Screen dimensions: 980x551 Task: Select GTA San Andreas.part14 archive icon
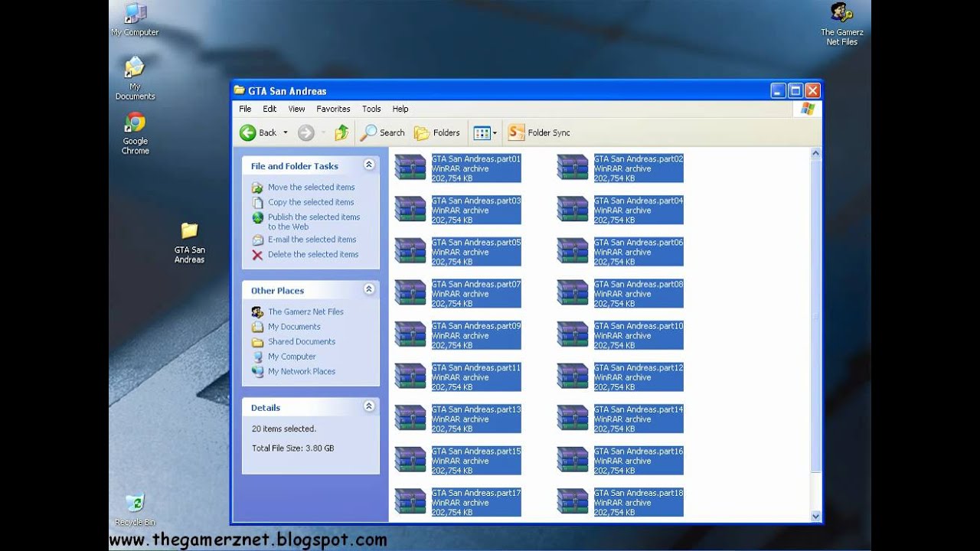573,419
